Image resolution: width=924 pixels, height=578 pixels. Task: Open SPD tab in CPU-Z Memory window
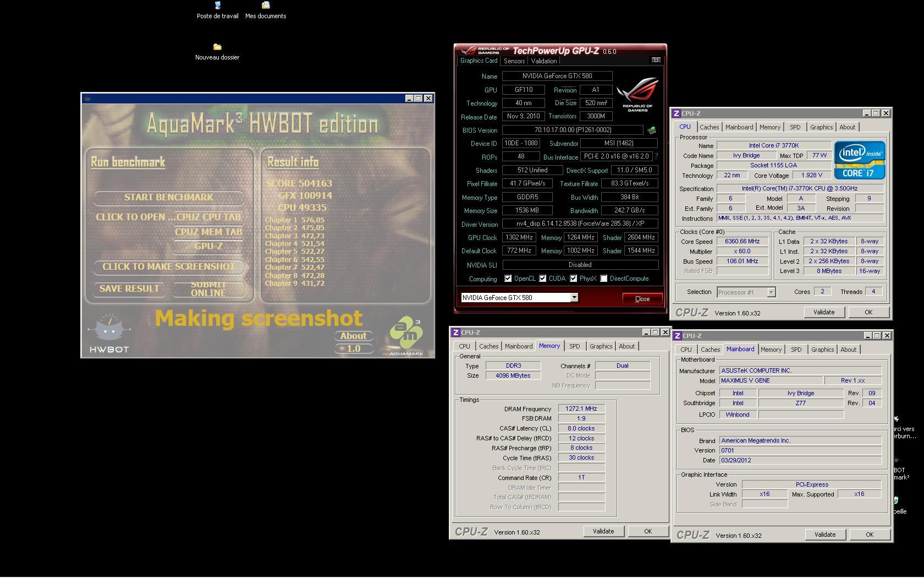[574, 346]
